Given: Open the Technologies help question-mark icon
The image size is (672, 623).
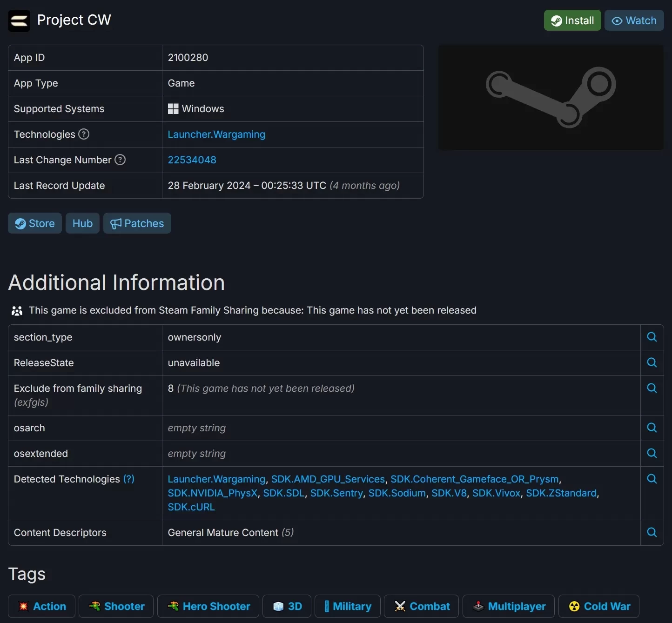Looking at the screenshot, I should (x=84, y=134).
